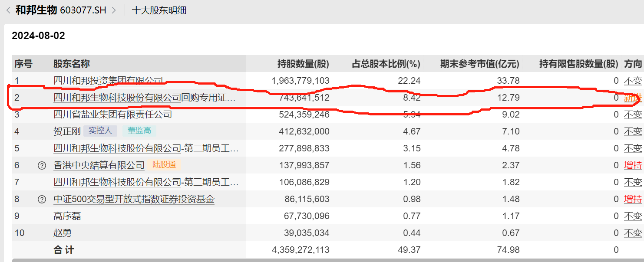The image size is (644, 262).
Task: Click the 序号 column header
Action: click(x=23, y=64)
